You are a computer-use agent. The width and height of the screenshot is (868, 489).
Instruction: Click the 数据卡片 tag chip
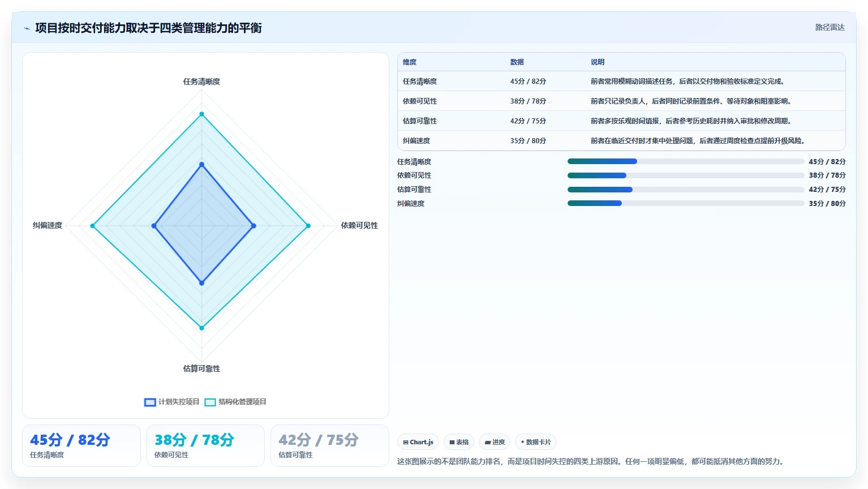pyautogui.click(x=536, y=442)
